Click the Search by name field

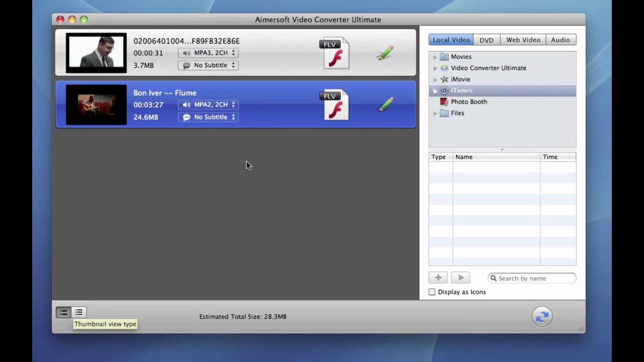point(532,278)
